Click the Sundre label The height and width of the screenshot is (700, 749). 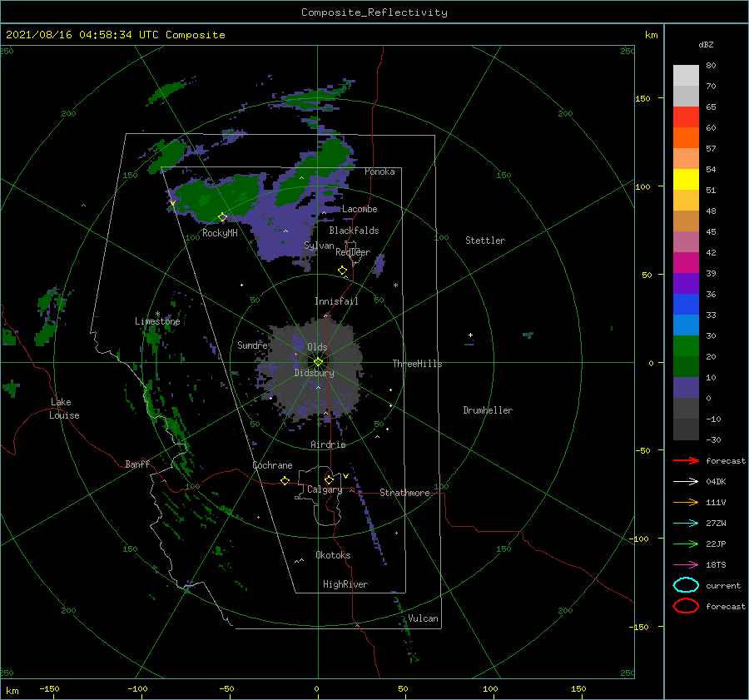coord(252,345)
